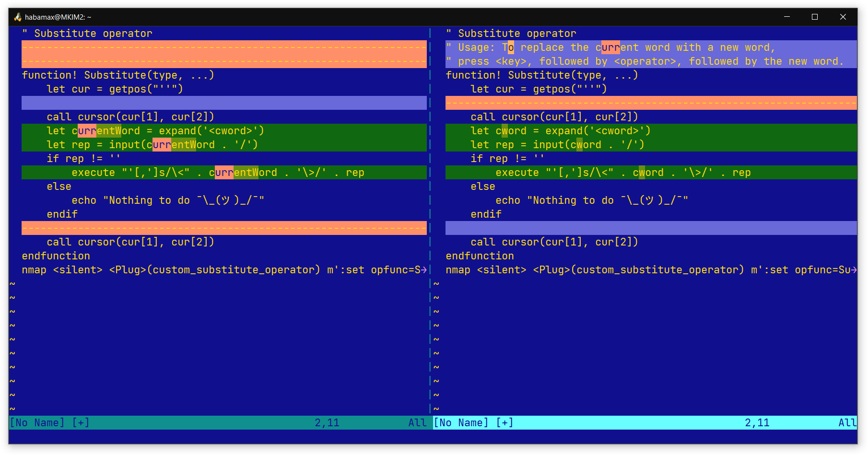Click the 'endif' line in right pane
The image size is (868, 455).
coord(486,214)
